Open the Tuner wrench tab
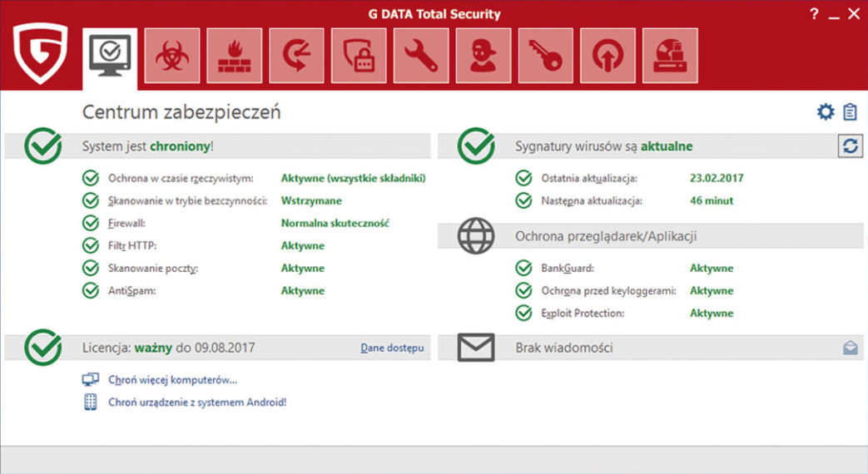This screenshot has width=868, height=474. click(421, 56)
